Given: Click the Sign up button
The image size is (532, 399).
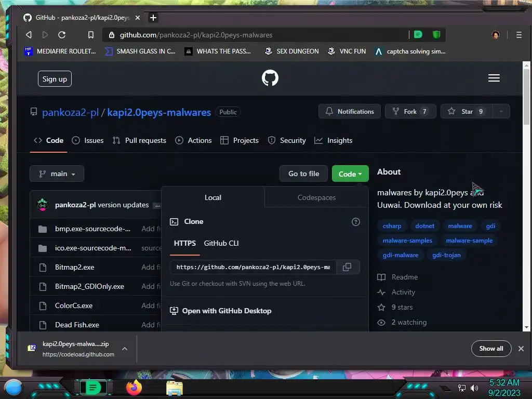Looking at the screenshot, I should [55, 79].
